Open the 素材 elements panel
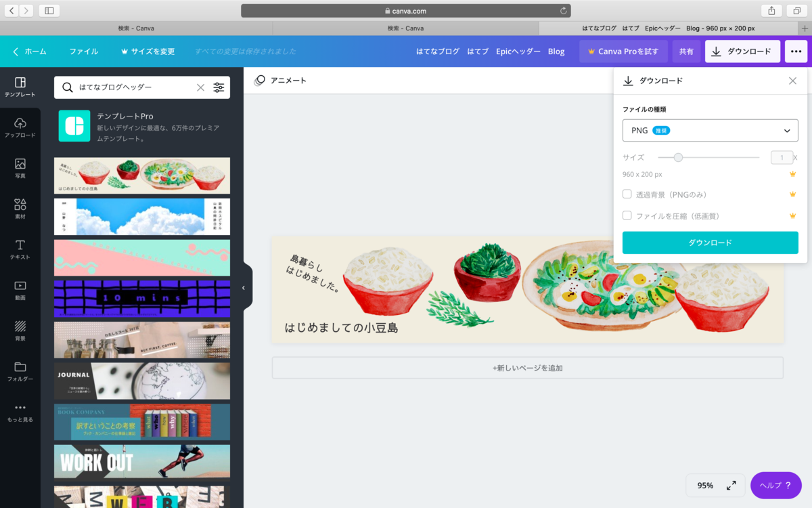 click(x=20, y=209)
